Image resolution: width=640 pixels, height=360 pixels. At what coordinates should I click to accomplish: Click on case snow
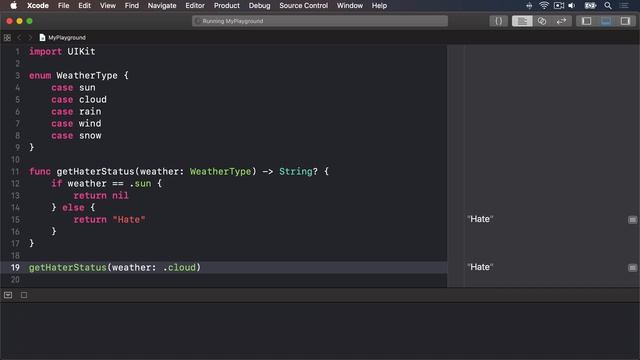click(x=76, y=136)
